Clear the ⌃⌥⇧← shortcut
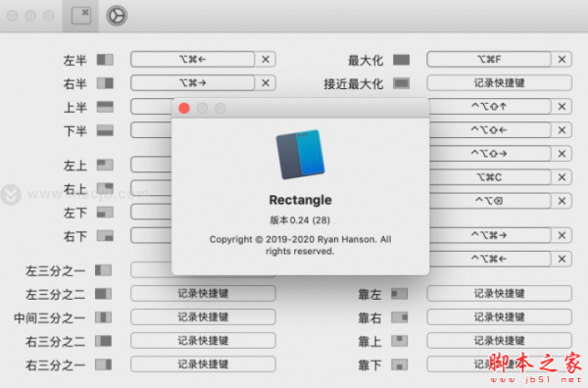This screenshot has width=588, height=388. 562,130
